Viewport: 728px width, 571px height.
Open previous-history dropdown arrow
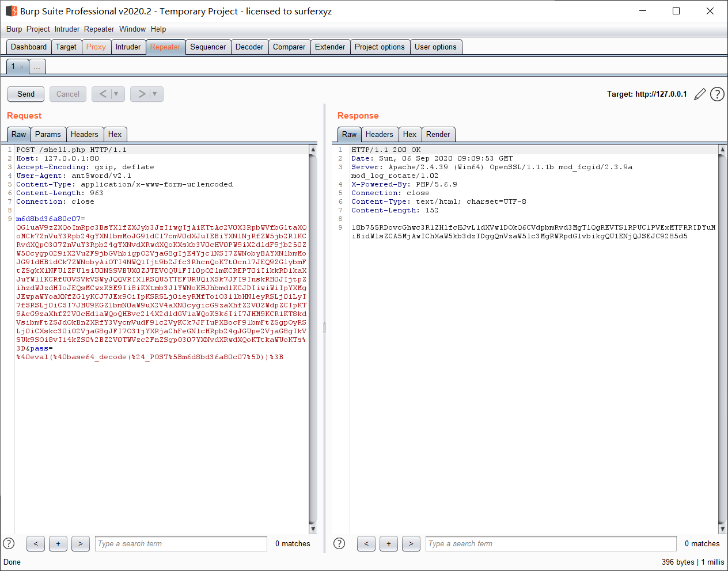pyautogui.click(x=116, y=94)
